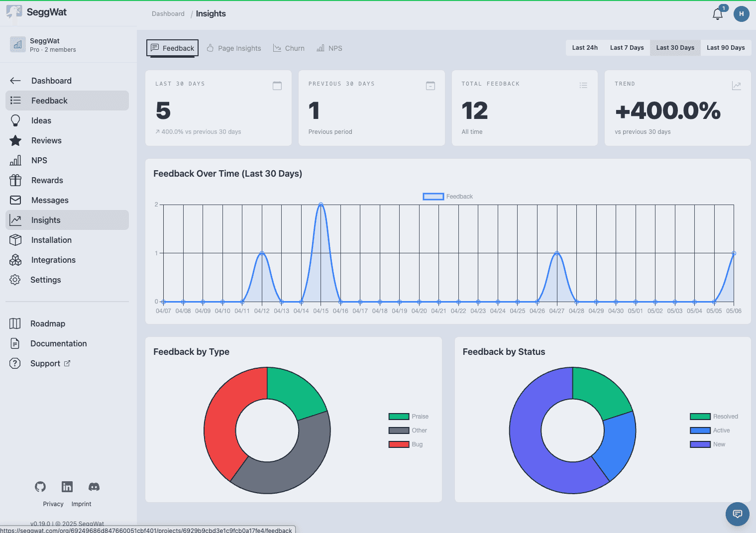Toggle the Bug legend swatch
Viewport: 756px width, 533px height.
click(x=399, y=444)
